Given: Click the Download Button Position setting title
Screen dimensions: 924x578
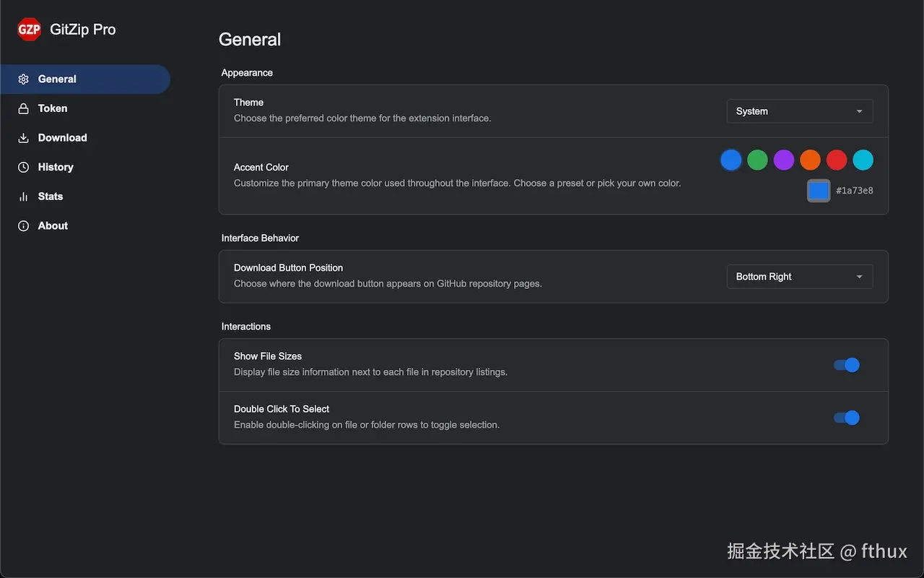Looking at the screenshot, I should tap(289, 268).
